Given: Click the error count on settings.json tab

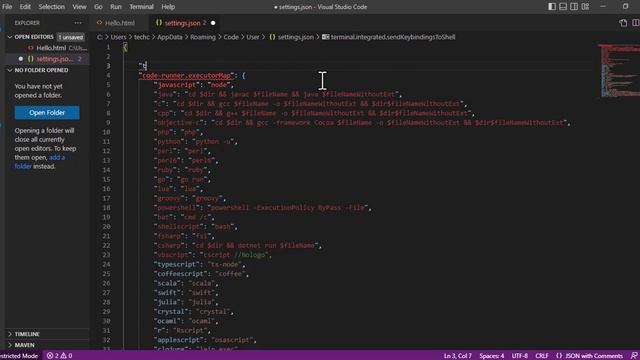Looking at the screenshot, I should pos(204,23).
